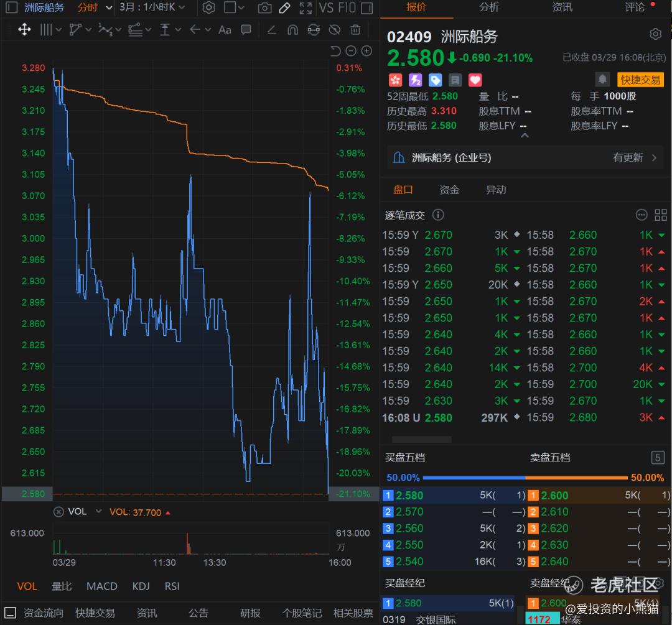Viewport: 672px width, 625px height.
Task: Select the MACD indicator
Action: click(101, 586)
